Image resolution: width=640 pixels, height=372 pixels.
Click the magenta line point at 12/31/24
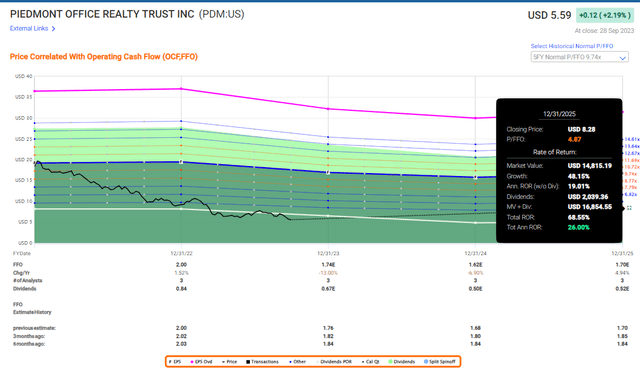coord(475,118)
